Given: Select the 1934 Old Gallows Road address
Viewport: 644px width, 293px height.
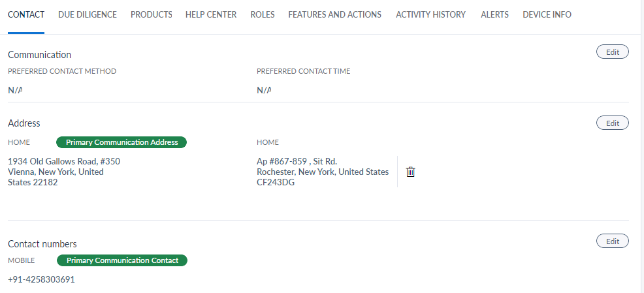Looking at the screenshot, I should click(x=63, y=172).
